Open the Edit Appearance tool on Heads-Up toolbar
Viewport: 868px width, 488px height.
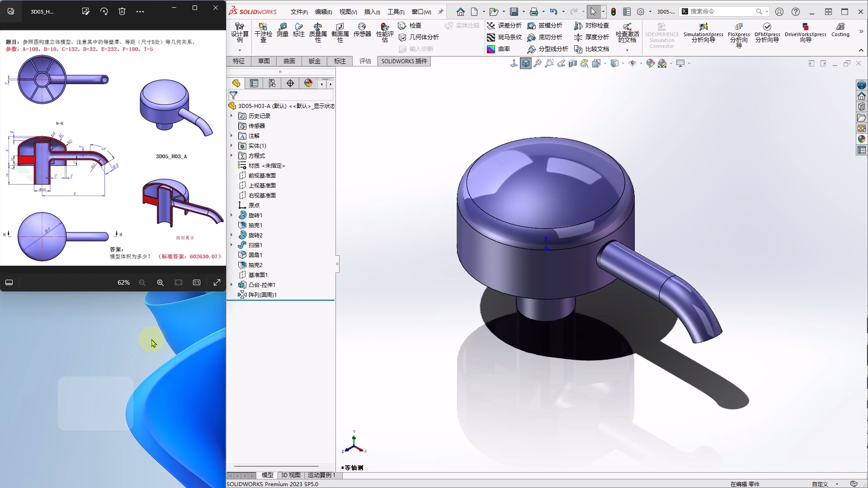[650, 63]
